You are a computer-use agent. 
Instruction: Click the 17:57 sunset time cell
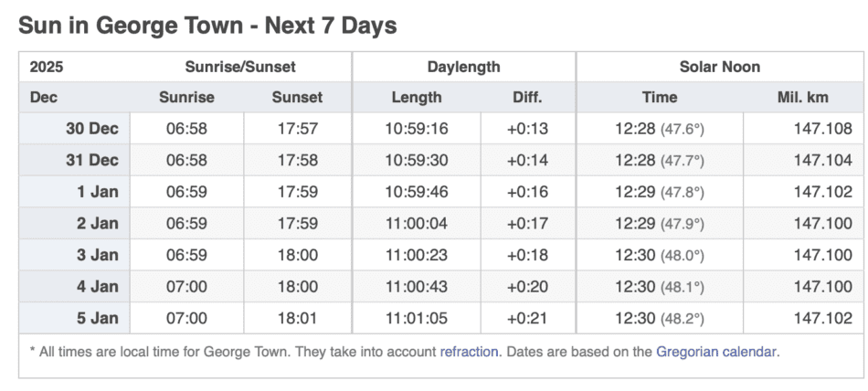click(x=297, y=129)
